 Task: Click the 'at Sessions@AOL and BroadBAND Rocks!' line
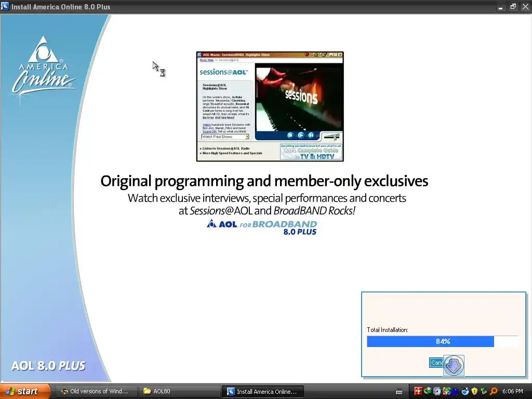click(267, 211)
